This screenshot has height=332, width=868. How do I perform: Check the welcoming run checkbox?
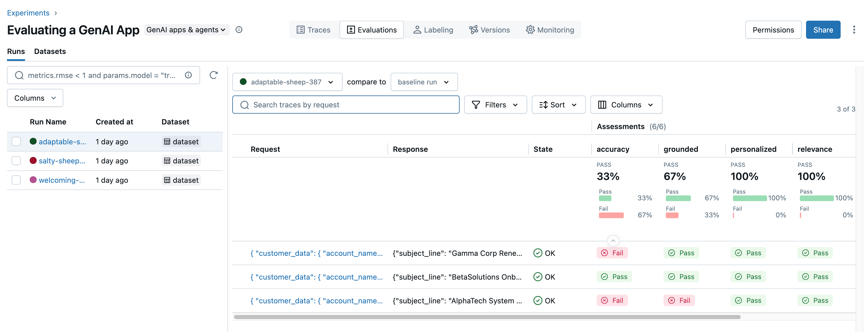coord(16,180)
